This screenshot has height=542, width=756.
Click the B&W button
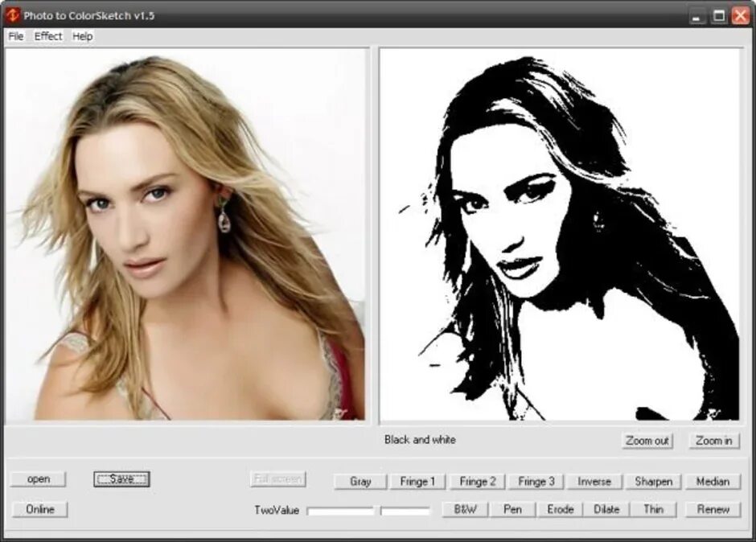pos(466,509)
